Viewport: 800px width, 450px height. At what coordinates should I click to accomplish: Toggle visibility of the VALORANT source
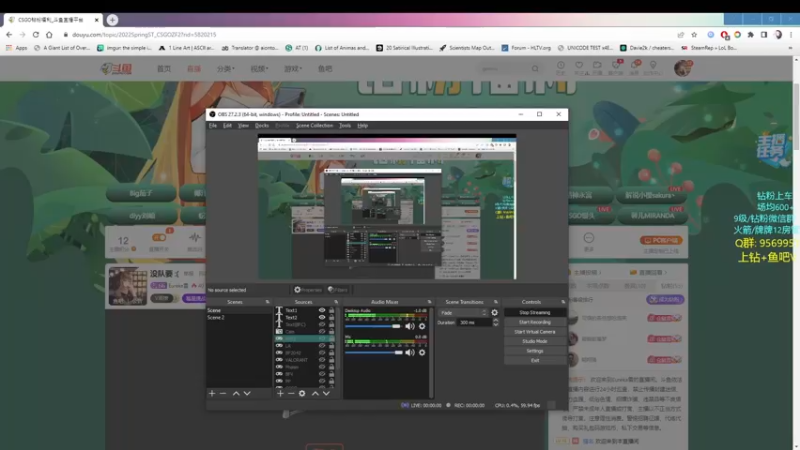(322, 360)
